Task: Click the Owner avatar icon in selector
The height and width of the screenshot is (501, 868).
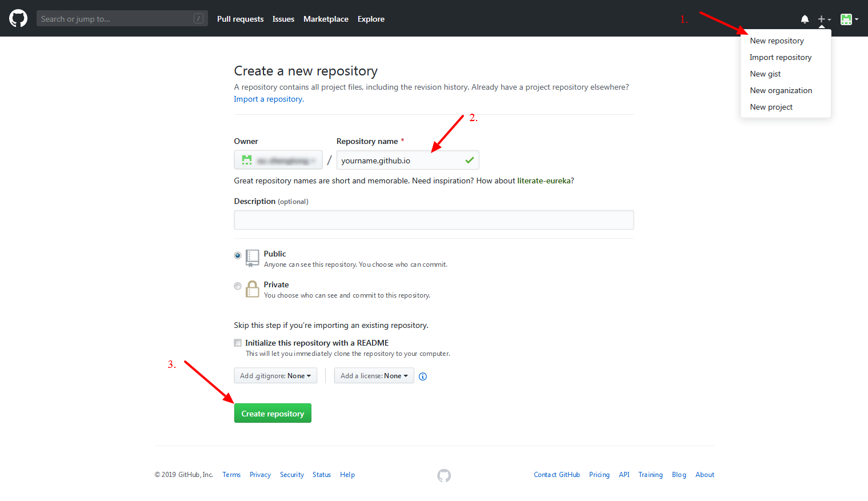Action: [247, 160]
